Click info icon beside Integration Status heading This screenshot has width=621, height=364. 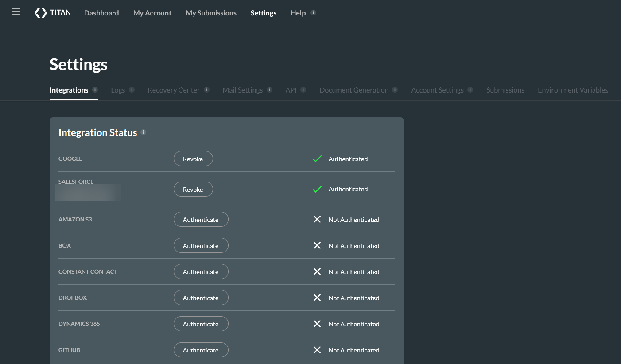coord(143,132)
